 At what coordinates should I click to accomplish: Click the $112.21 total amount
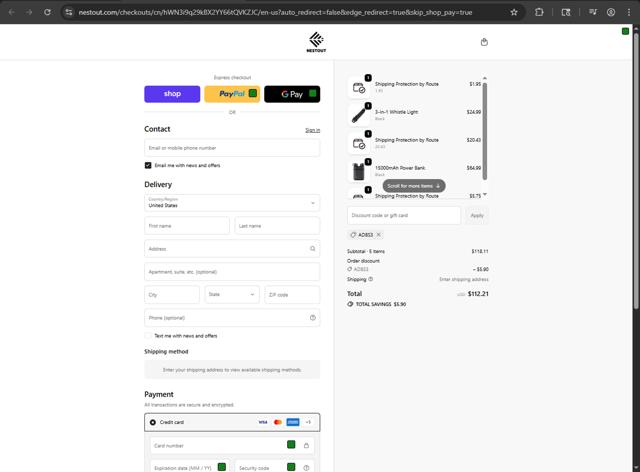(478, 294)
